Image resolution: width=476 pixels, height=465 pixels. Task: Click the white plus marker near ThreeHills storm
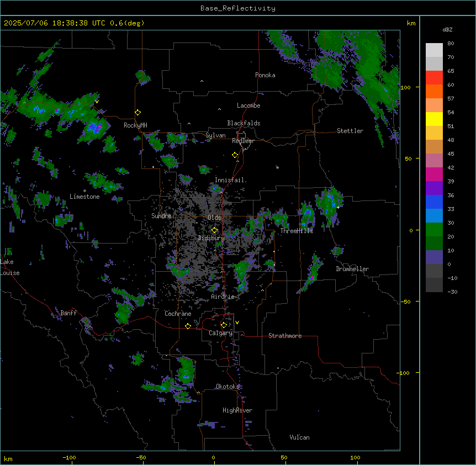tap(338, 207)
